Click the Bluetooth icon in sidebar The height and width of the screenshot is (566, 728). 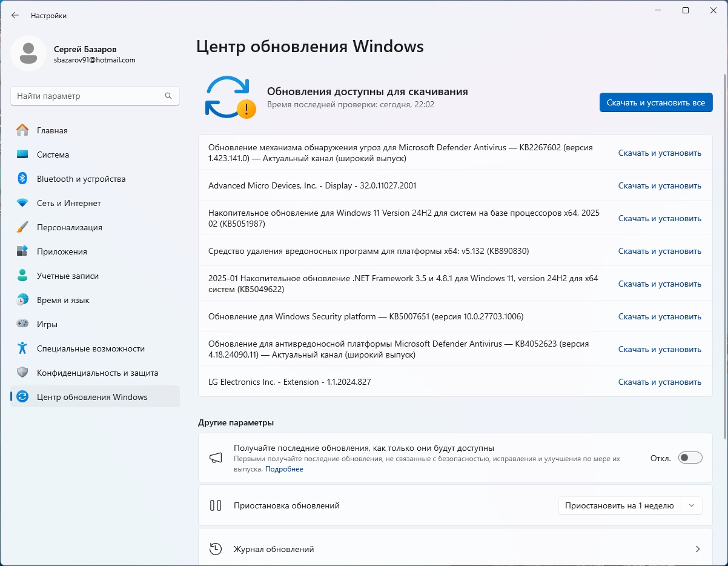click(22, 179)
